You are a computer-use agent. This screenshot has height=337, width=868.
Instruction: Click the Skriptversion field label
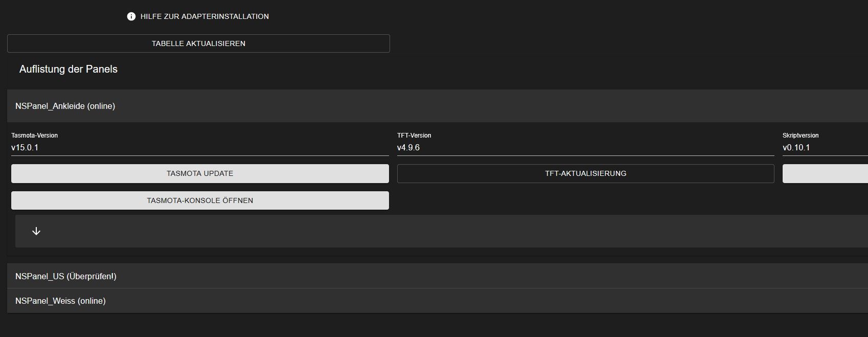[x=801, y=136]
